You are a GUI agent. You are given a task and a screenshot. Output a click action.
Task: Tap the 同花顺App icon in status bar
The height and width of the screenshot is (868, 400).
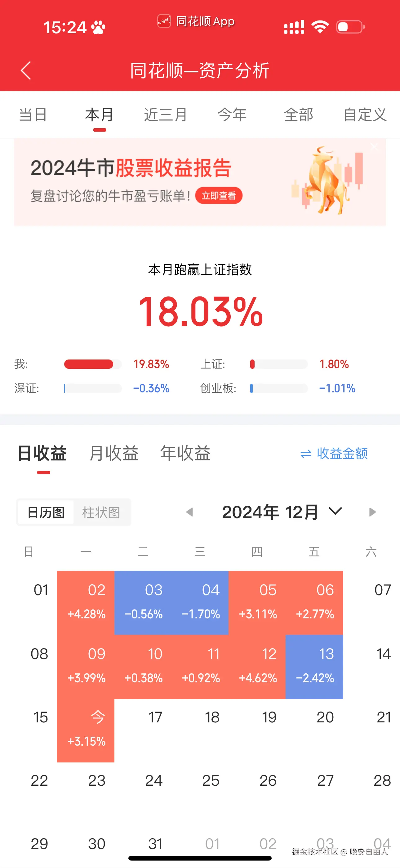pyautogui.click(x=164, y=21)
